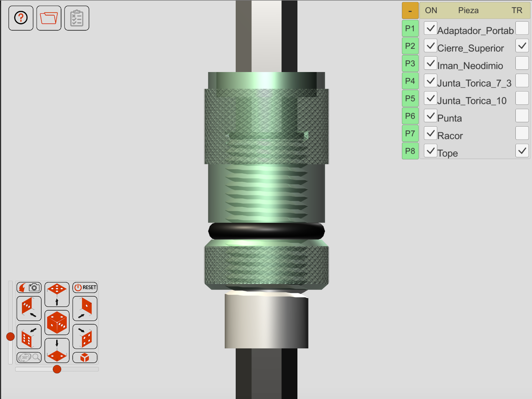This screenshot has width=532, height=399.
Task: Click the P2 part button
Action: [x=410, y=46]
